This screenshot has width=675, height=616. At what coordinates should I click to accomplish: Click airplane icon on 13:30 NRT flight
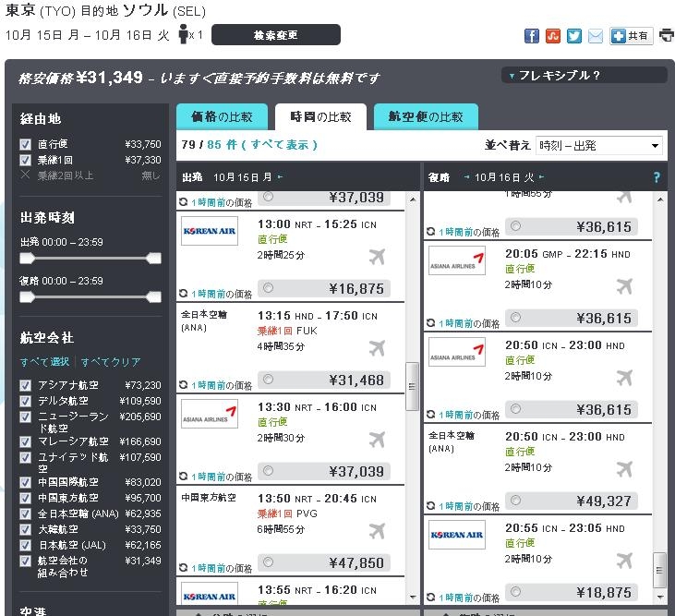pyautogui.click(x=377, y=440)
